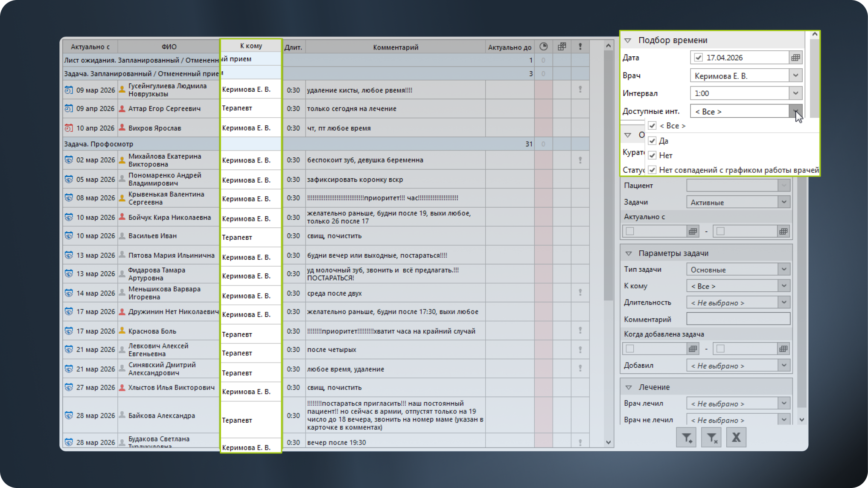Open the Интервал dropdown showing 1:00
The height and width of the screenshot is (488, 868).
coord(795,93)
